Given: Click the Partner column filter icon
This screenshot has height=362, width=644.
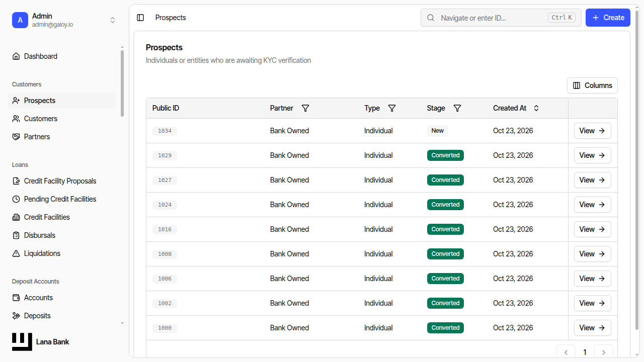Looking at the screenshot, I should coord(305,108).
